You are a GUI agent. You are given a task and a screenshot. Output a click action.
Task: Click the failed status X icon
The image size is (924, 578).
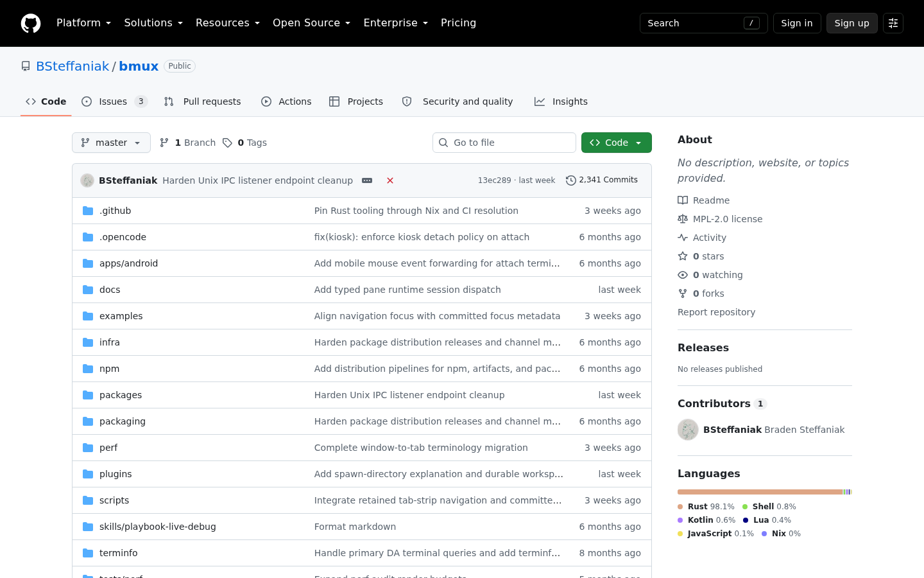390,180
